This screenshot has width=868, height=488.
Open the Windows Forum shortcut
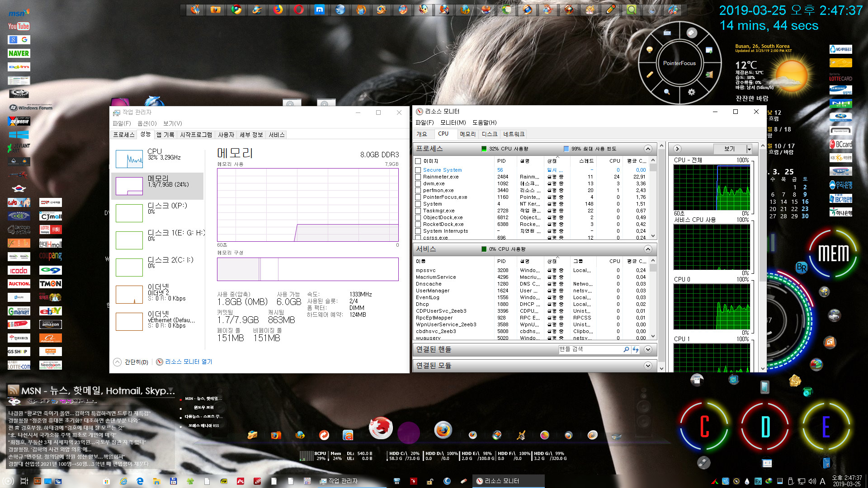coord(31,108)
